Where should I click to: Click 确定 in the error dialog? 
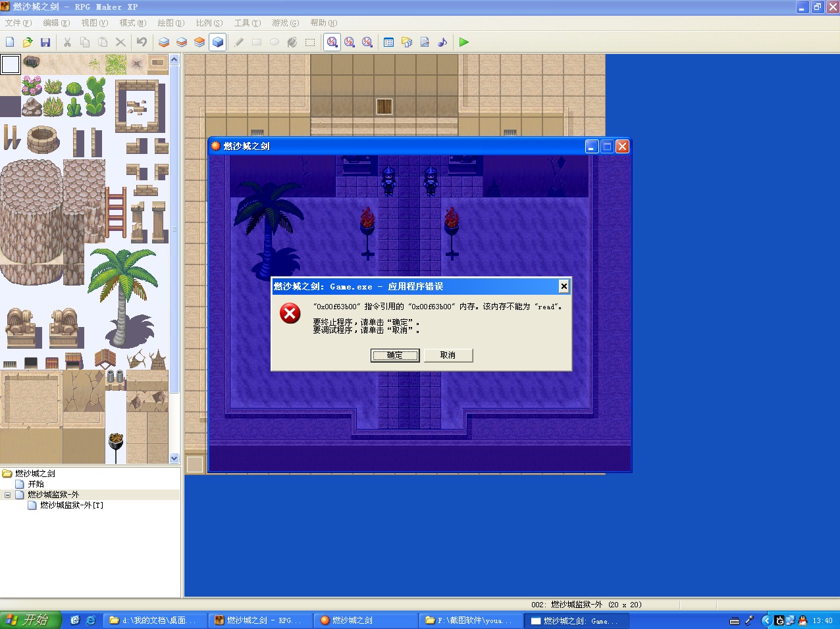(x=395, y=355)
